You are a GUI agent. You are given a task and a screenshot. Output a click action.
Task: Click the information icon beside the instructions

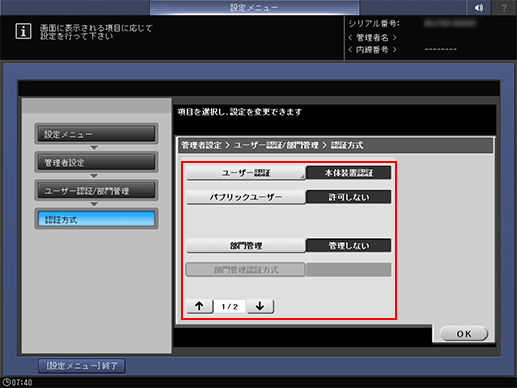pyautogui.click(x=23, y=31)
